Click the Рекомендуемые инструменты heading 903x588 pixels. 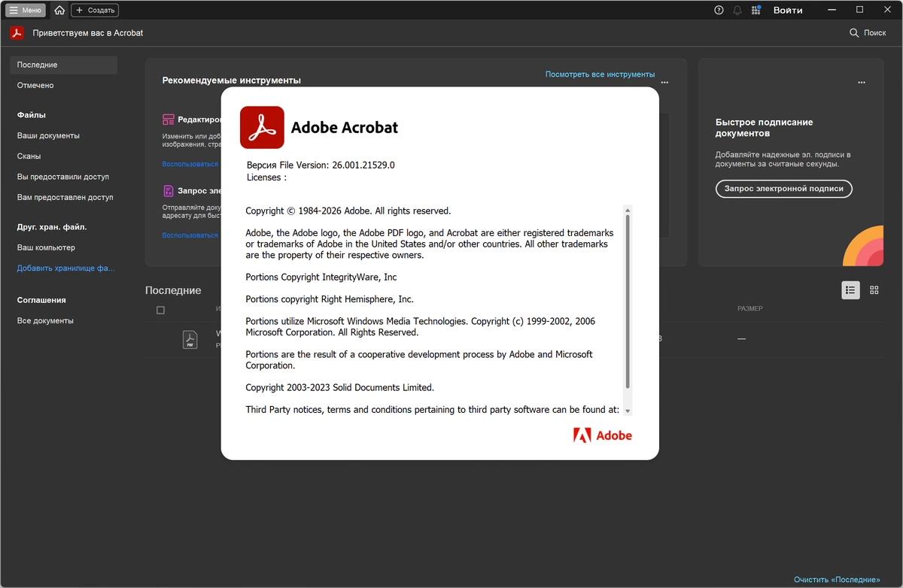point(232,80)
